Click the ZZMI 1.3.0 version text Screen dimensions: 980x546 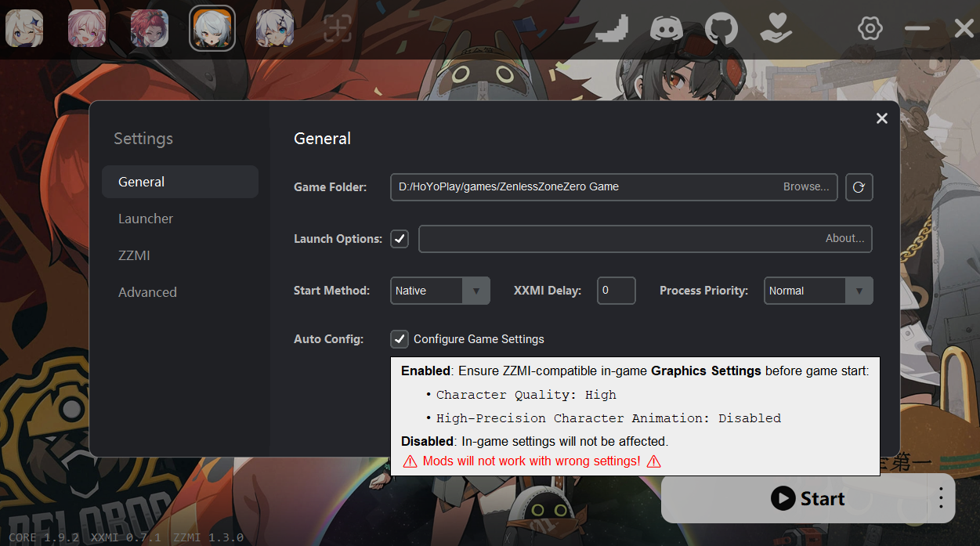pyautogui.click(x=208, y=537)
